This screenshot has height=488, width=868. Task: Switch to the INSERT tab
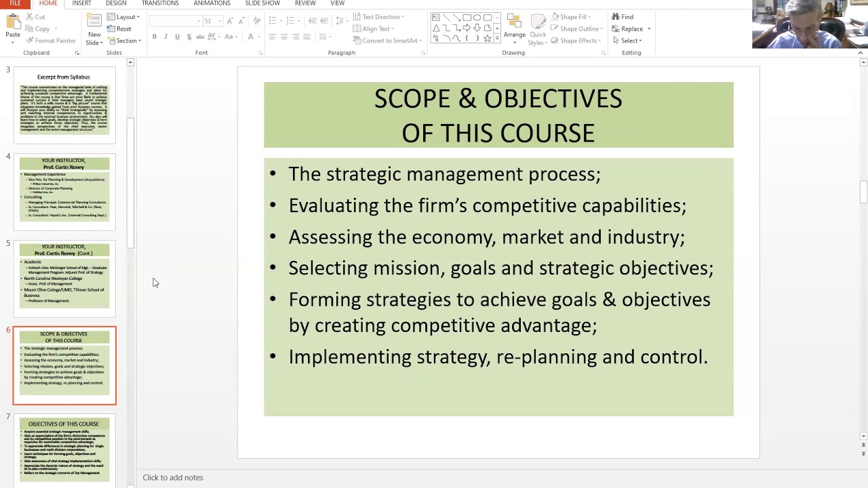pos(81,3)
